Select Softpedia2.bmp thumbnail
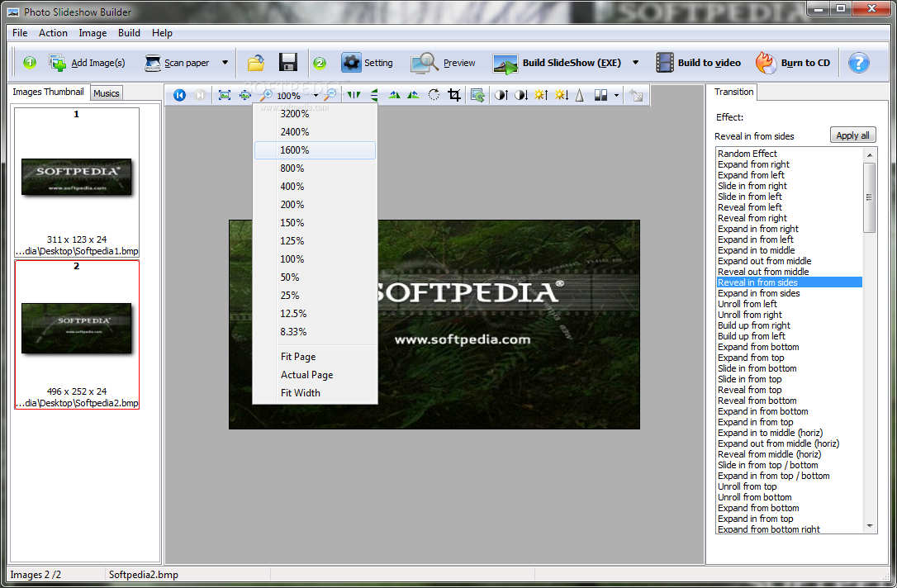The width and height of the screenshot is (897, 588). 77,334
